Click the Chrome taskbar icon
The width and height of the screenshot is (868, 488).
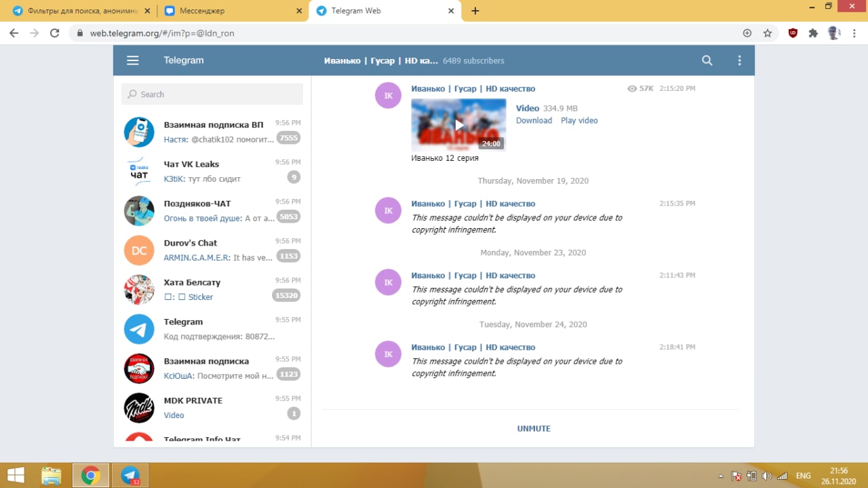tap(90, 475)
